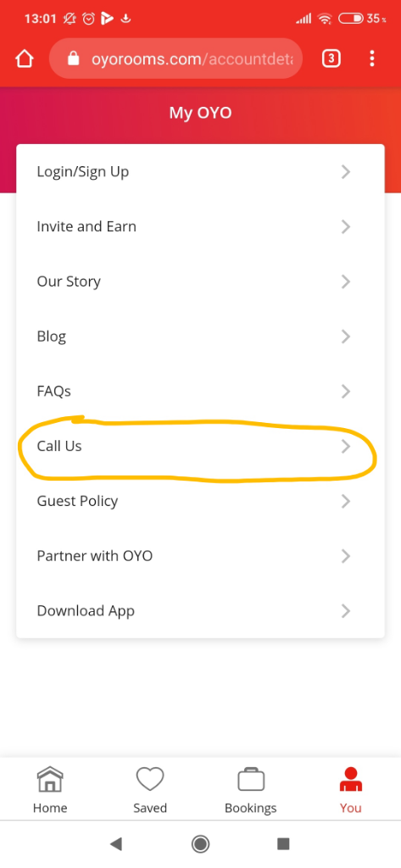Click the oyorooms.com address bar
The image size is (401, 868).
pyautogui.click(x=176, y=58)
